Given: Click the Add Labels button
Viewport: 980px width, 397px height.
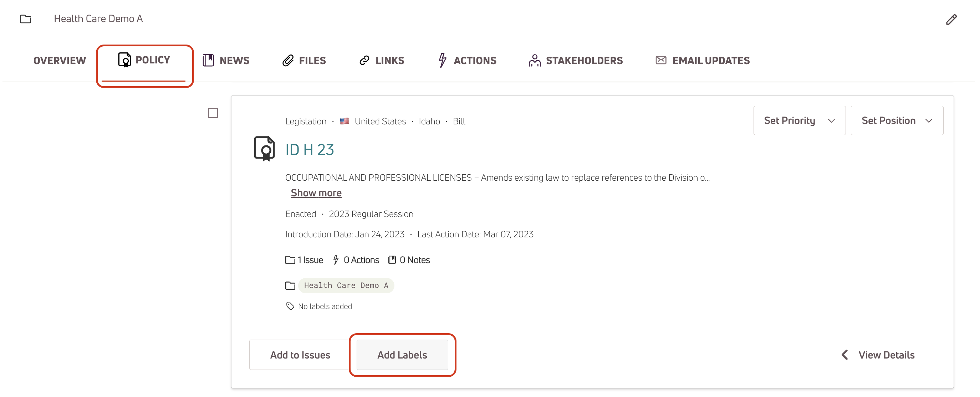Looking at the screenshot, I should pyautogui.click(x=402, y=355).
